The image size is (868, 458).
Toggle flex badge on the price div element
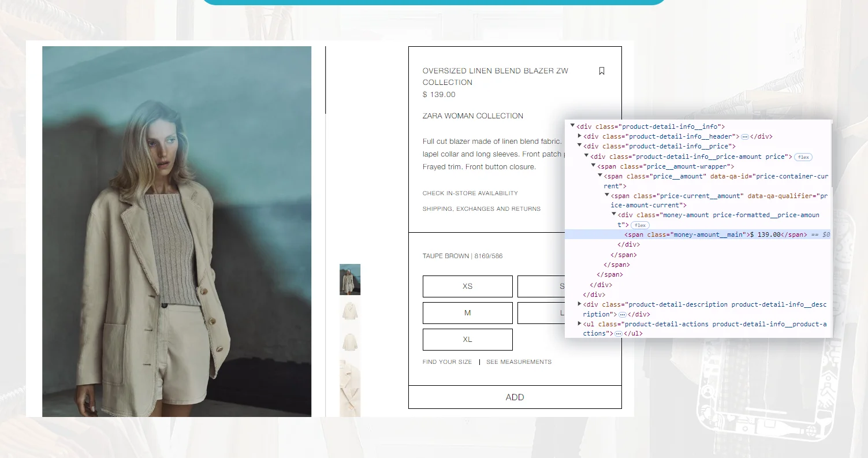[803, 157]
